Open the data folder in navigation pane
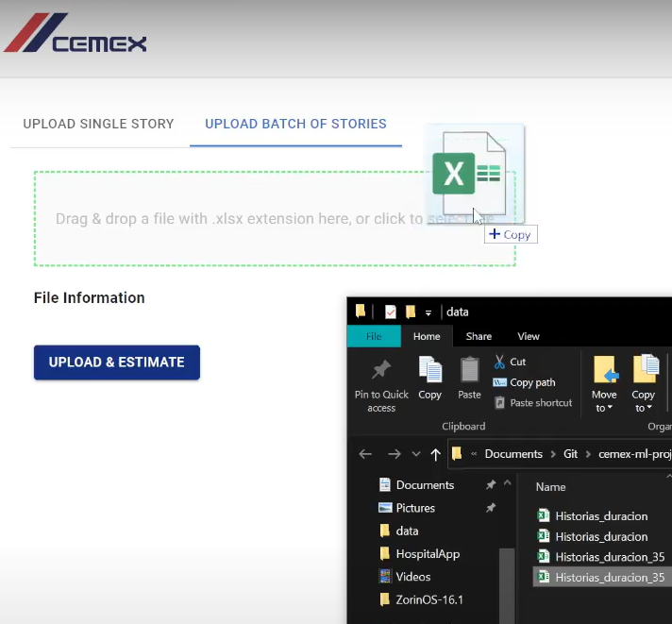 click(x=407, y=531)
